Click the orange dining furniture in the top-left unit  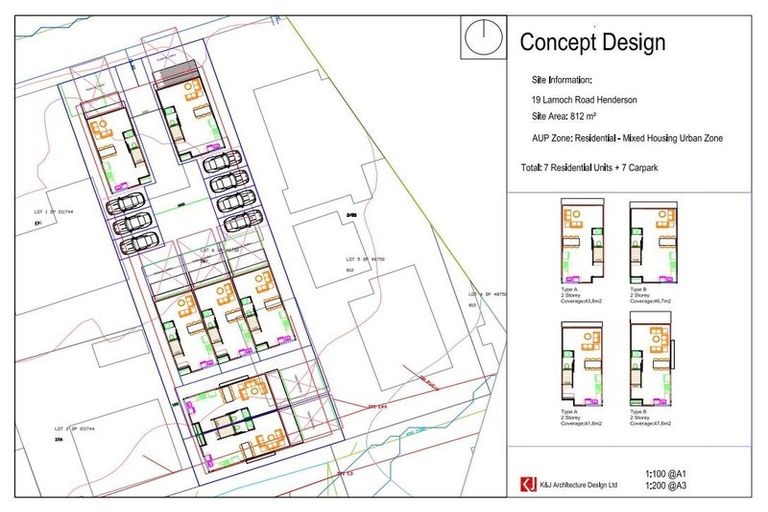[103, 128]
